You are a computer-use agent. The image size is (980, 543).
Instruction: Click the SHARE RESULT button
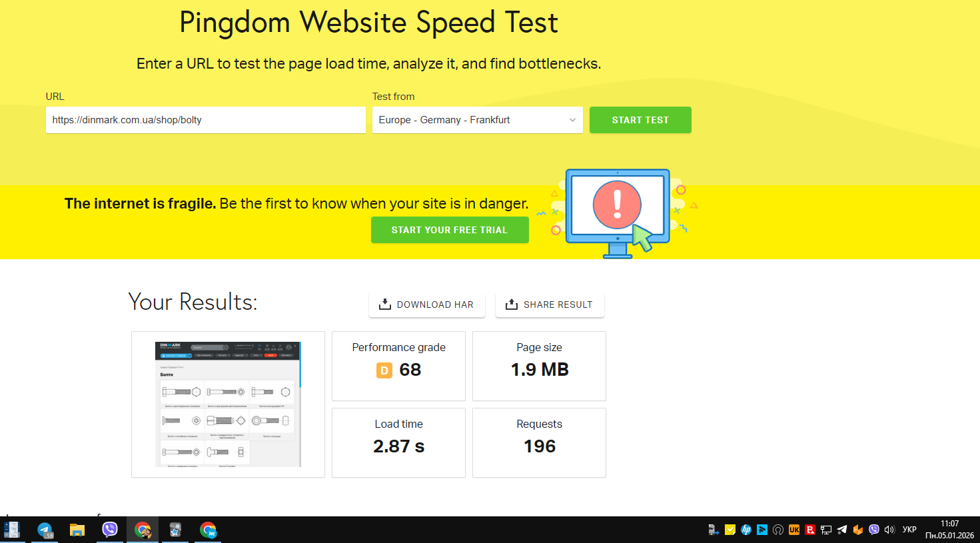click(550, 304)
